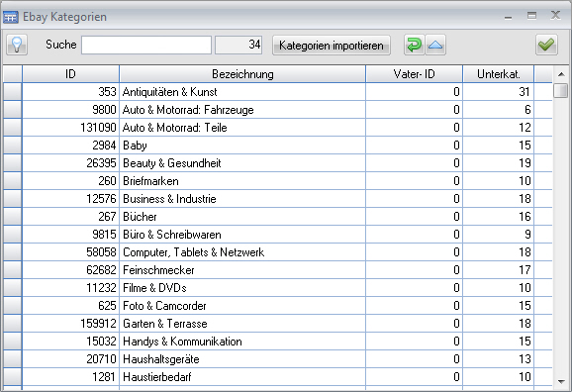The width and height of the screenshot is (572, 392).
Task: Confirm with the green checkmark button
Action: click(546, 46)
